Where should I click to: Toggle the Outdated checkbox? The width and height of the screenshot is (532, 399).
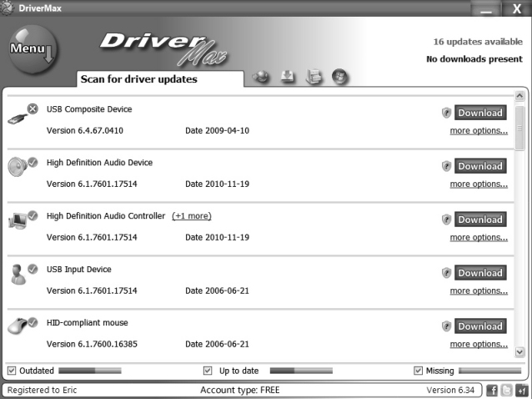12,371
